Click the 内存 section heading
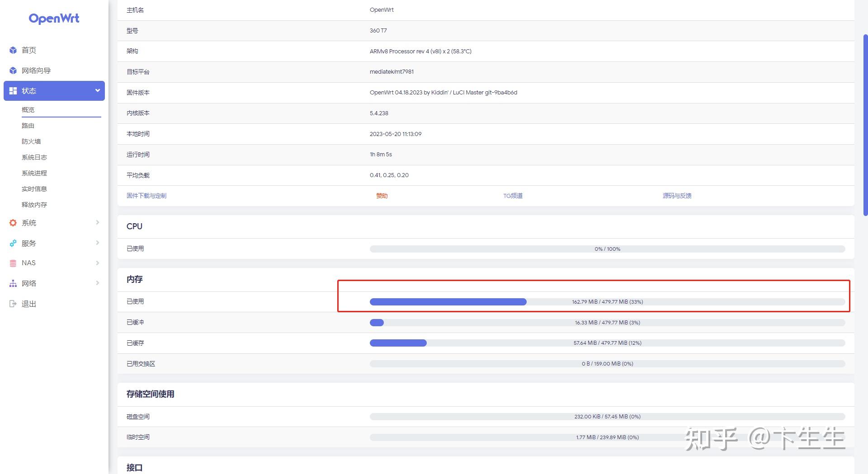Screen dimensions: 868x474 pyautogui.click(x=135, y=279)
